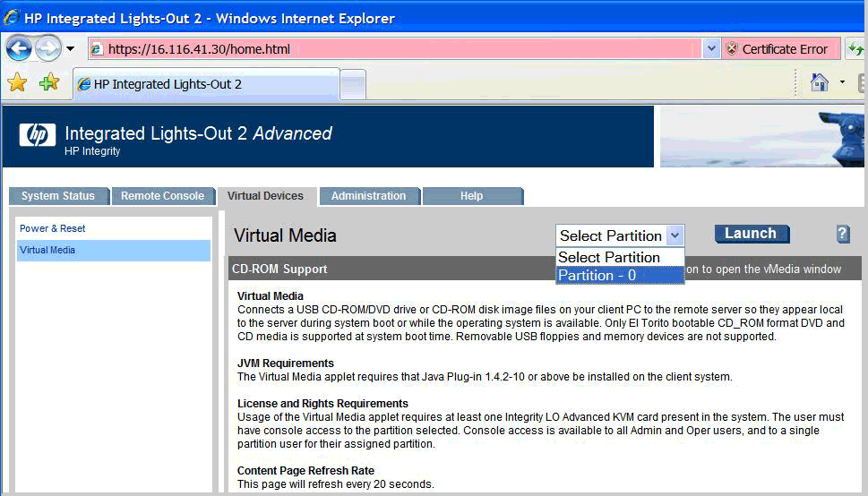Click the Virtual Media page title
The height and width of the screenshot is (496, 868).
click(x=285, y=235)
